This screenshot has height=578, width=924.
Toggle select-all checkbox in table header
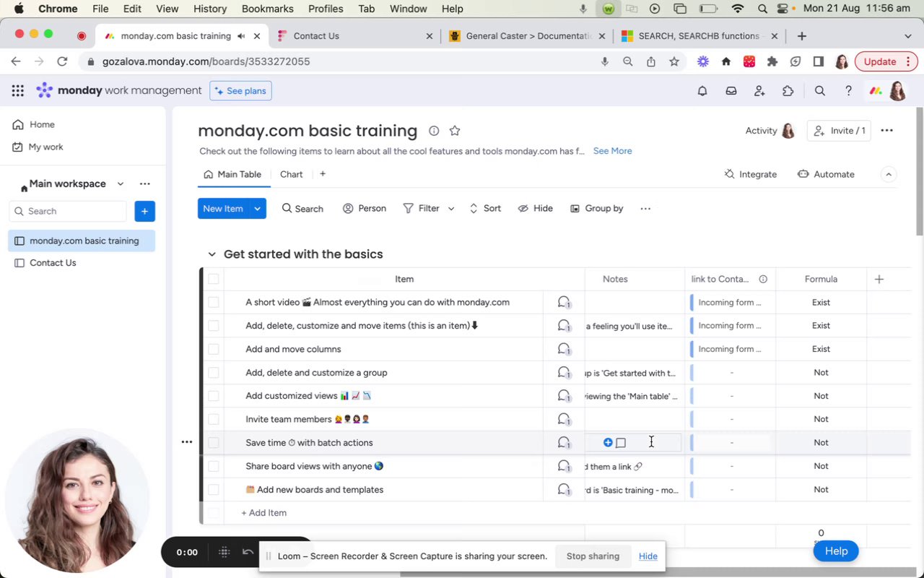213,279
